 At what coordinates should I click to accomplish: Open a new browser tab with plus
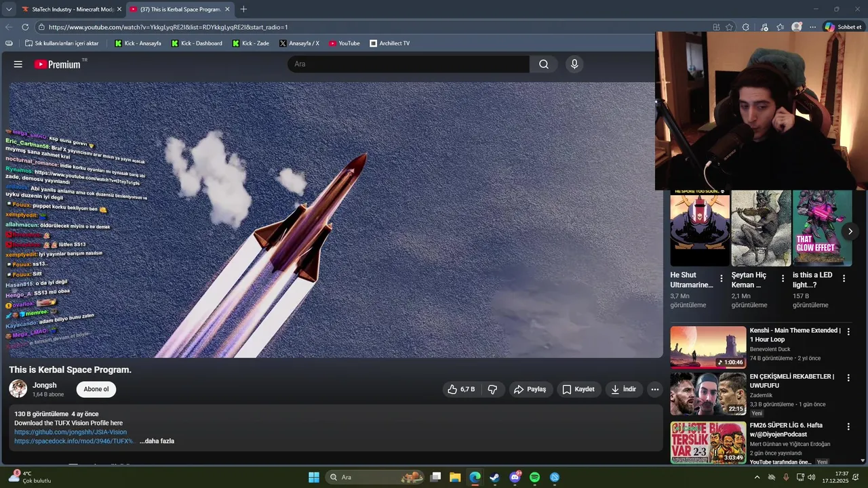(x=243, y=9)
